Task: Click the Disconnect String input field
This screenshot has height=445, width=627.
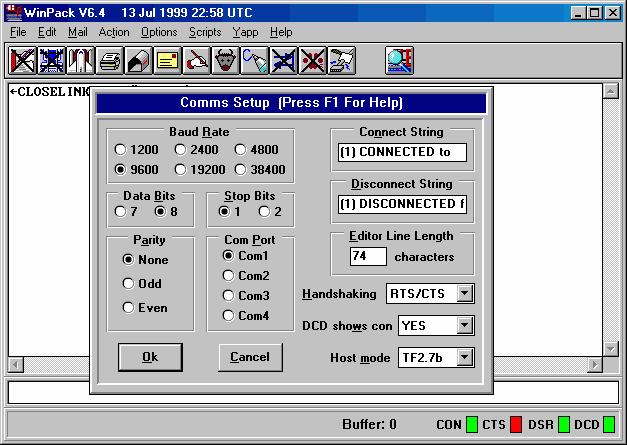Action: pos(402,204)
